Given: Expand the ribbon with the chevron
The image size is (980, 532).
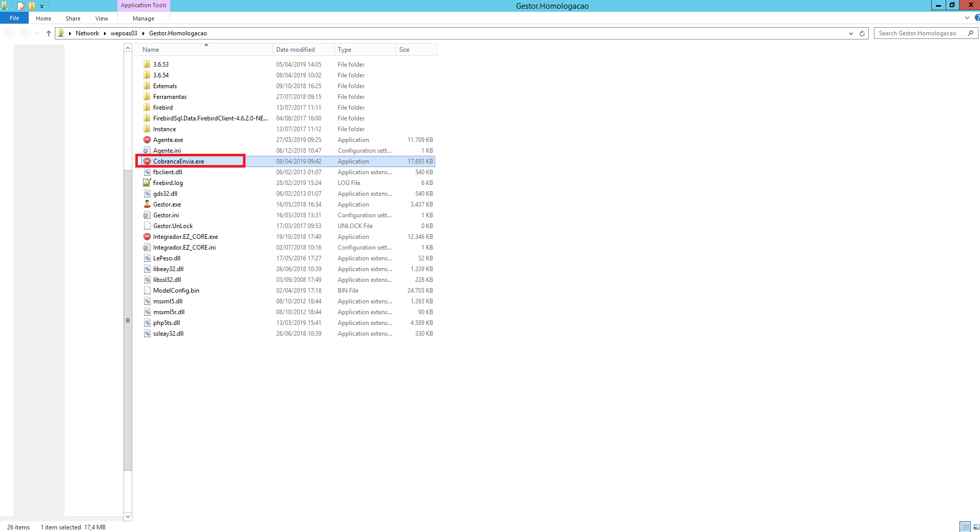Looking at the screenshot, I should click(967, 18).
